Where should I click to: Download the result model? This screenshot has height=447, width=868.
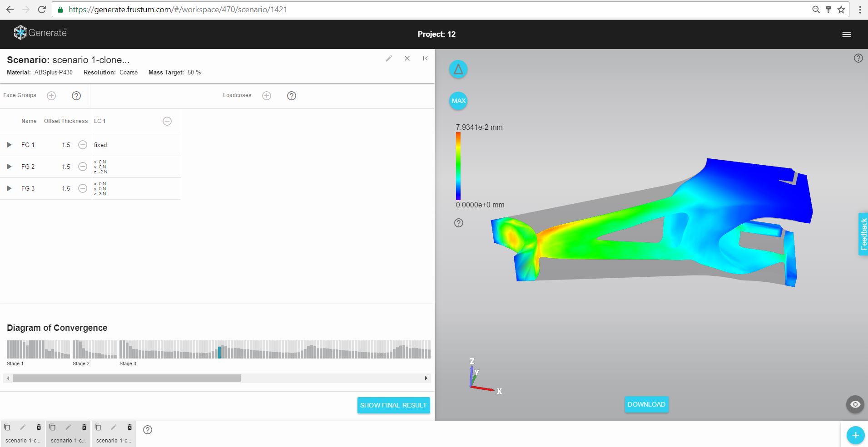pos(646,404)
